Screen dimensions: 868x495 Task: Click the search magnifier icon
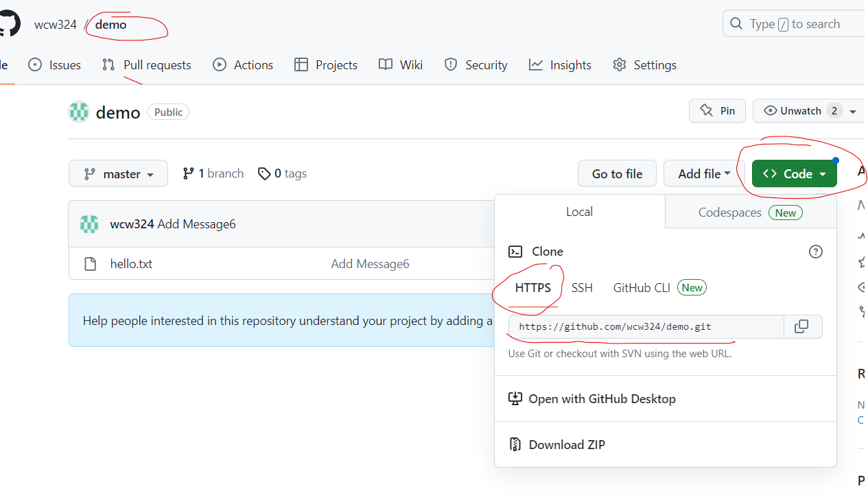click(736, 24)
